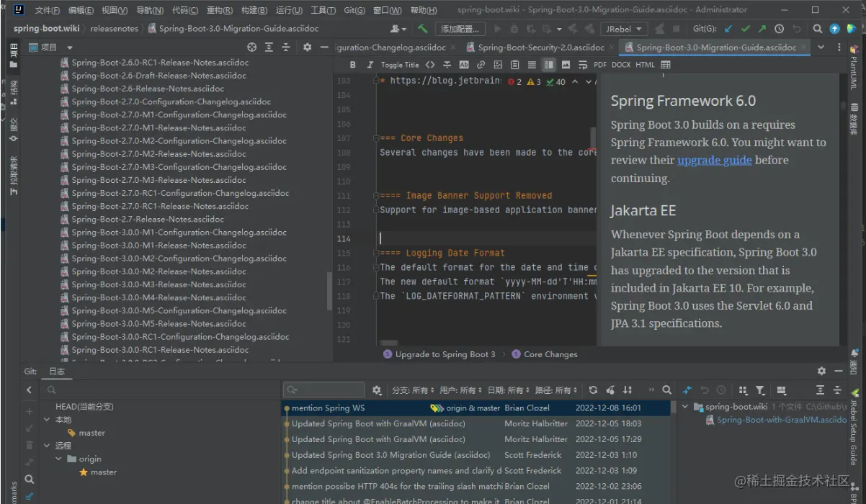The height and width of the screenshot is (504, 866).
Task: Click the Bold formatting icon in AsciiDoc toolbar
Action: point(352,65)
